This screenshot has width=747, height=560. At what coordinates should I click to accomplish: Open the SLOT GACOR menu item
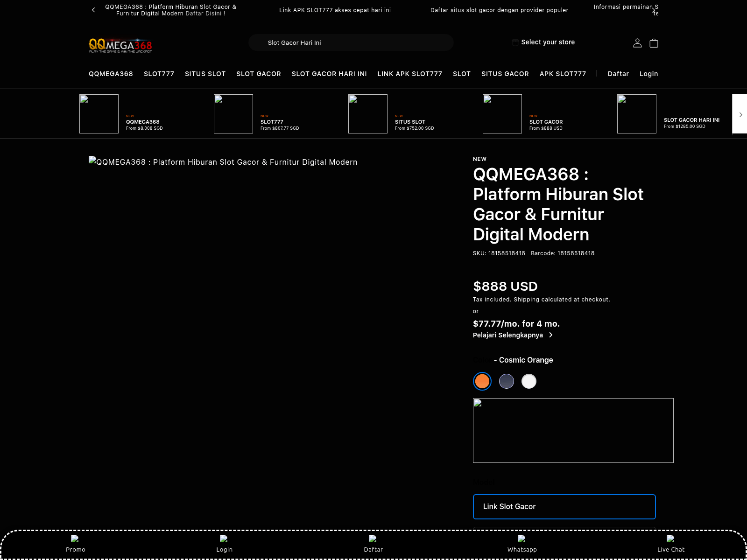coord(259,74)
